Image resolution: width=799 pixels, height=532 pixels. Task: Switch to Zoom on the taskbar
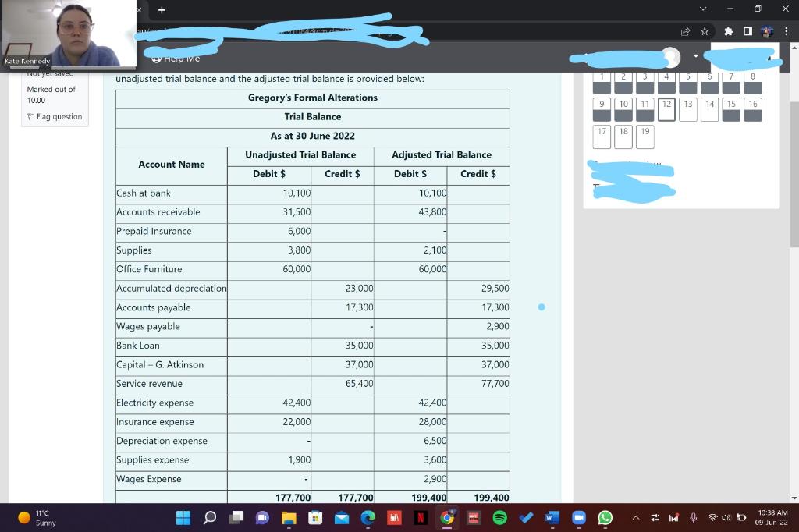[579, 518]
